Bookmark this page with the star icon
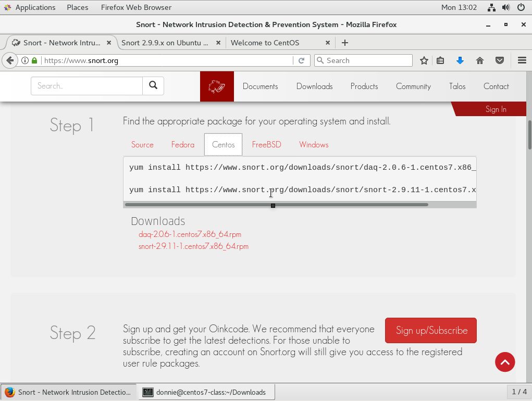 [424, 61]
